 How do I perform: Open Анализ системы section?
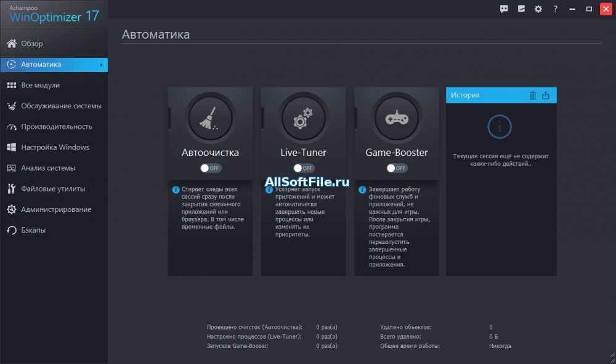(54, 168)
